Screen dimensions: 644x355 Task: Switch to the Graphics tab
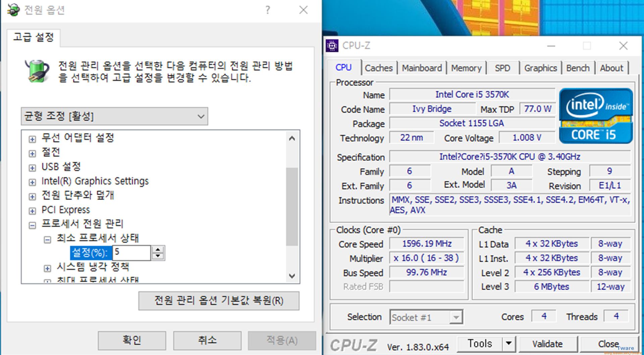pos(540,68)
